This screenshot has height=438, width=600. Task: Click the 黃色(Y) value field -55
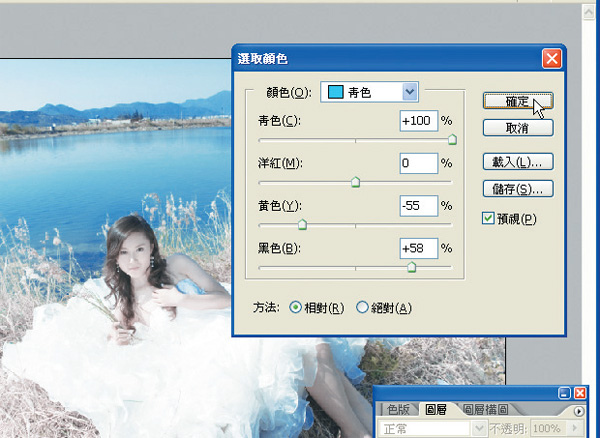click(x=419, y=206)
